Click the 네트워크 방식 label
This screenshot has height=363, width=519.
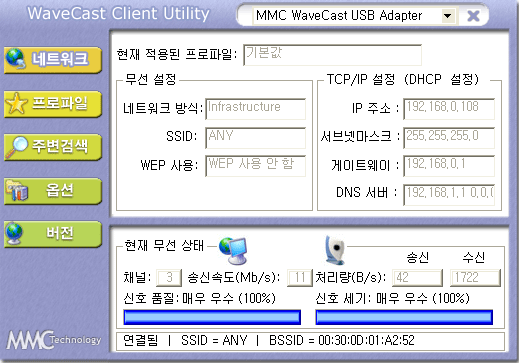pos(163,108)
